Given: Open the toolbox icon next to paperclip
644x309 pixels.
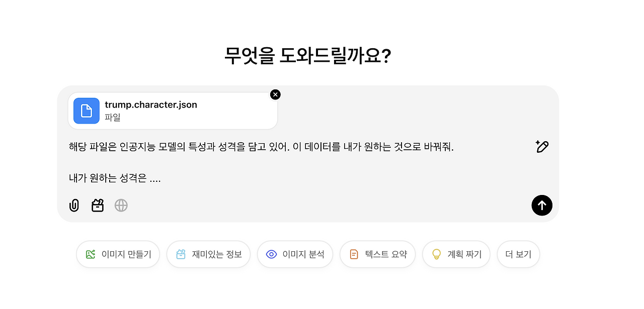Looking at the screenshot, I should 98,205.
